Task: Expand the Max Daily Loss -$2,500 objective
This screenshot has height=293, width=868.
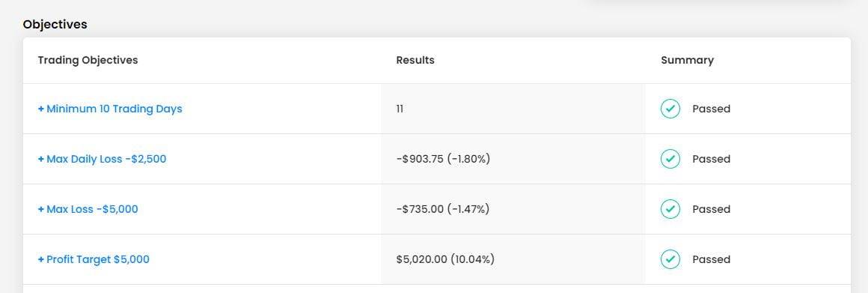Action: click(102, 159)
